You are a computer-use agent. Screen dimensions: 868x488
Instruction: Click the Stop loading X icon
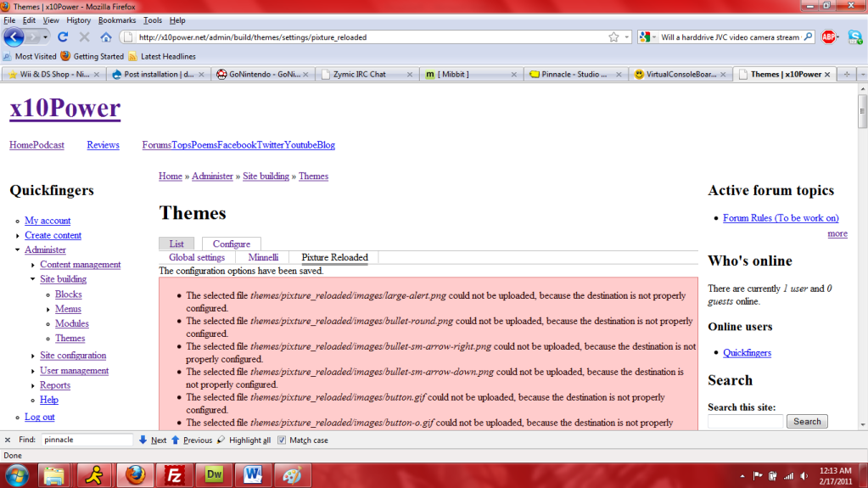point(84,37)
